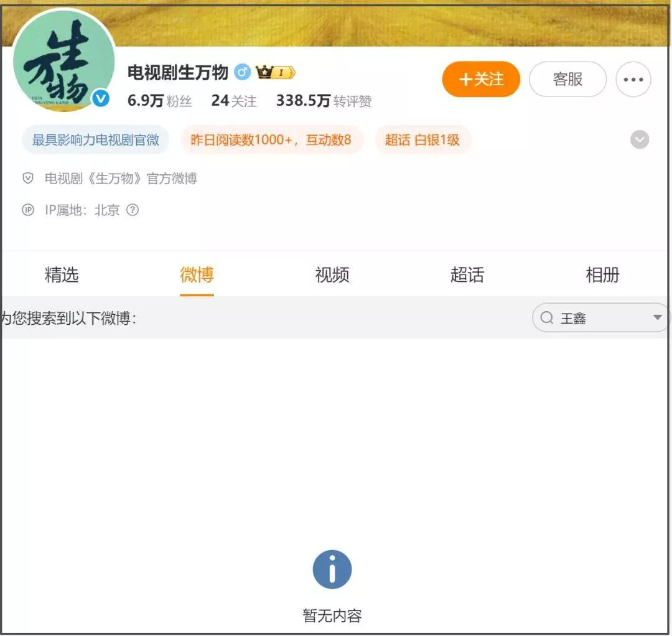Click the 6.9万 粉丝 follower count
This screenshot has width=672, height=636.
pyautogui.click(x=159, y=101)
